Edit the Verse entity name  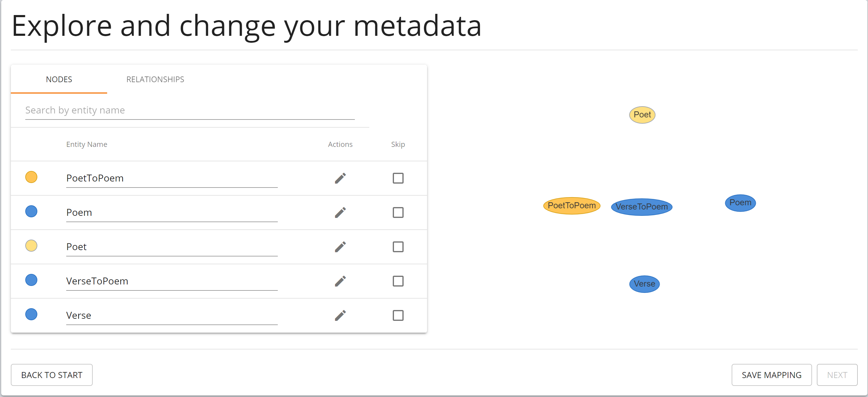340,315
